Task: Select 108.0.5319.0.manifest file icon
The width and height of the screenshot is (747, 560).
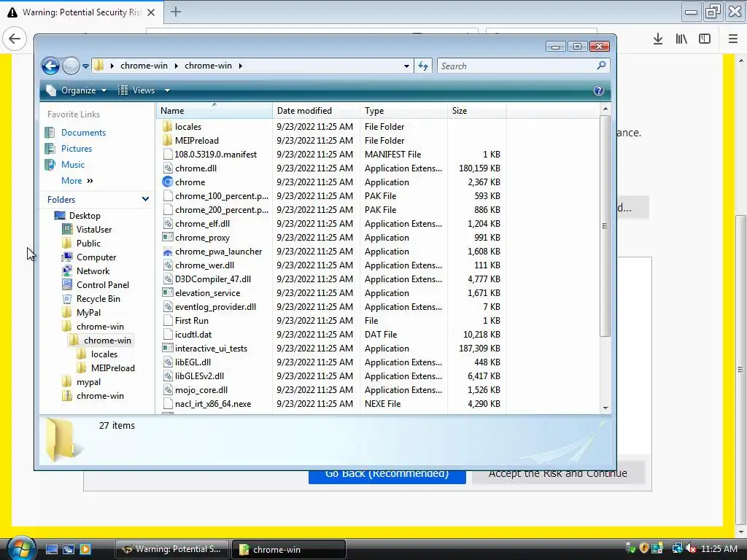Action: tap(167, 155)
